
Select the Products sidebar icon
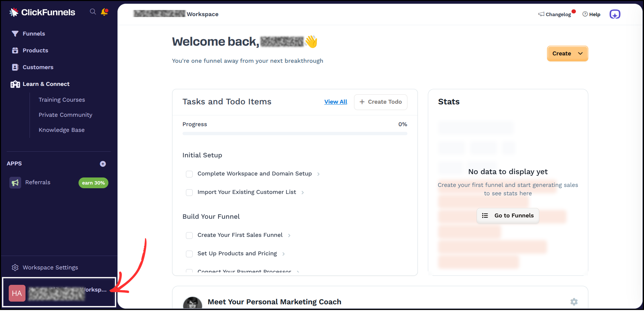(15, 50)
